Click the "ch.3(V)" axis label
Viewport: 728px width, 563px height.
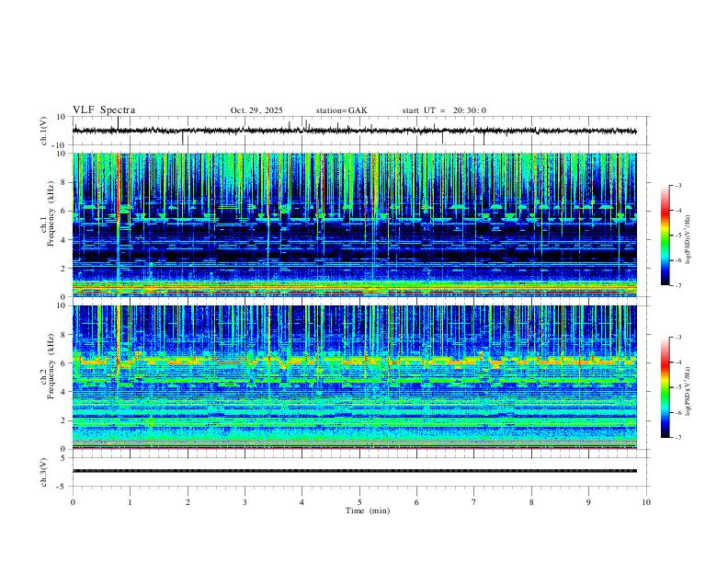44,473
